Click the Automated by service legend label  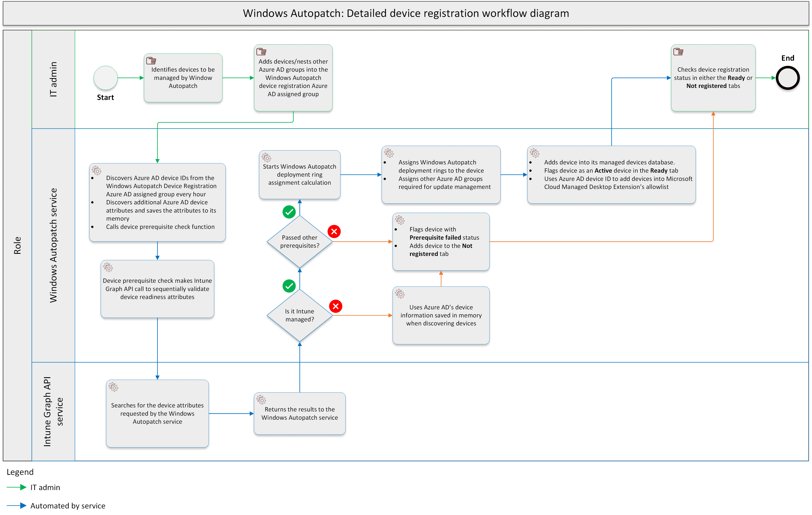pos(68,505)
